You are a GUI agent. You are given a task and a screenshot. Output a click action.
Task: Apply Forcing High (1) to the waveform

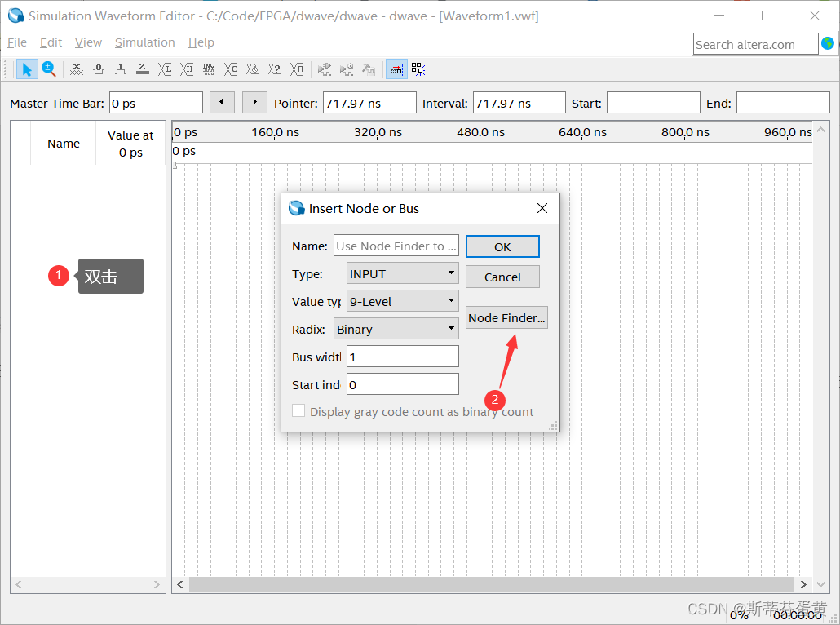coord(121,69)
